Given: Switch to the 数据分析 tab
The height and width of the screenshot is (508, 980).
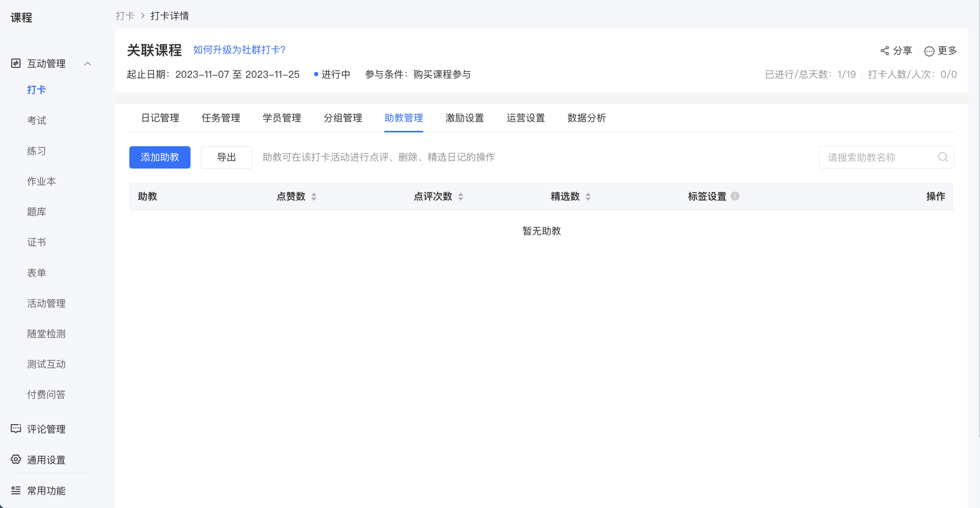Looking at the screenshot, I should [x=587, y=118].
